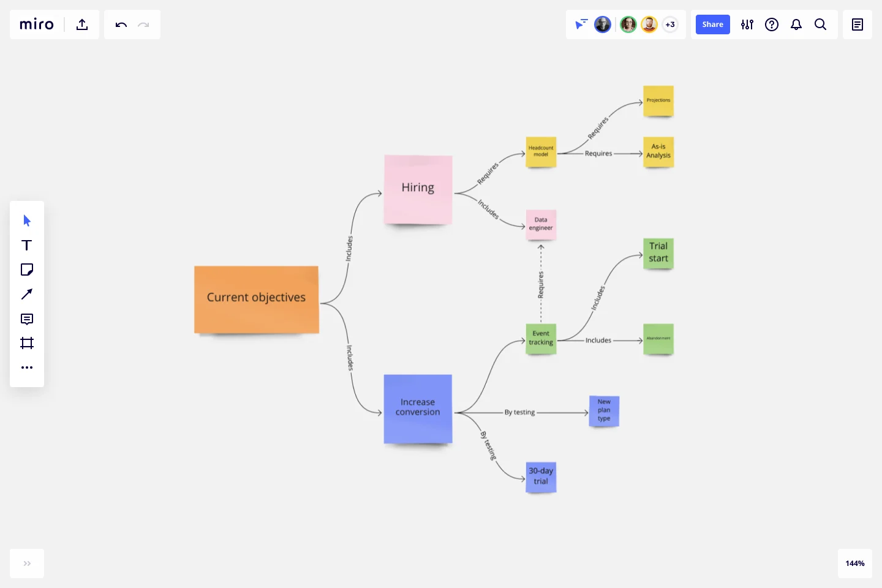Click the miro logo
882x588 pixels.
(x=36, y=24)
